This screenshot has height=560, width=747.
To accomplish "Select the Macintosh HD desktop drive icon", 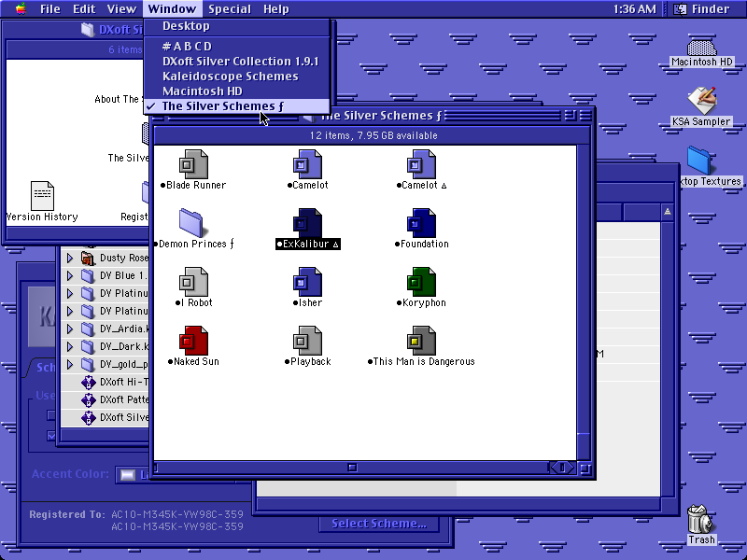I will point(702,48).
